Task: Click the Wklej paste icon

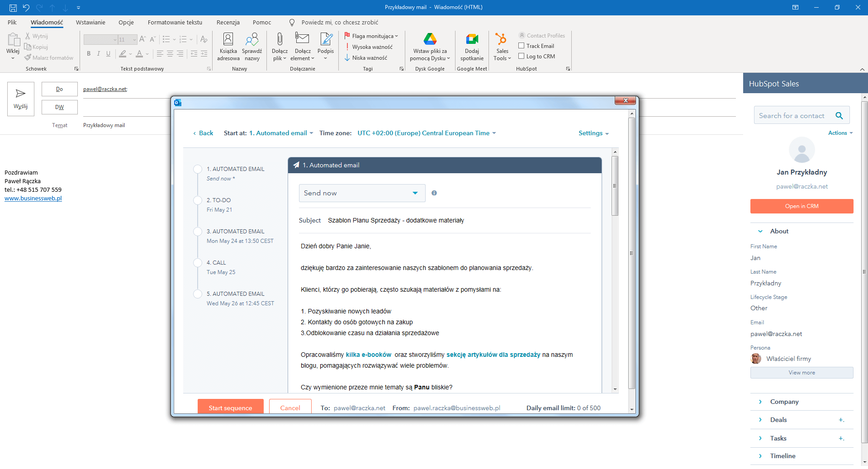Action: [x=13, y=40]
